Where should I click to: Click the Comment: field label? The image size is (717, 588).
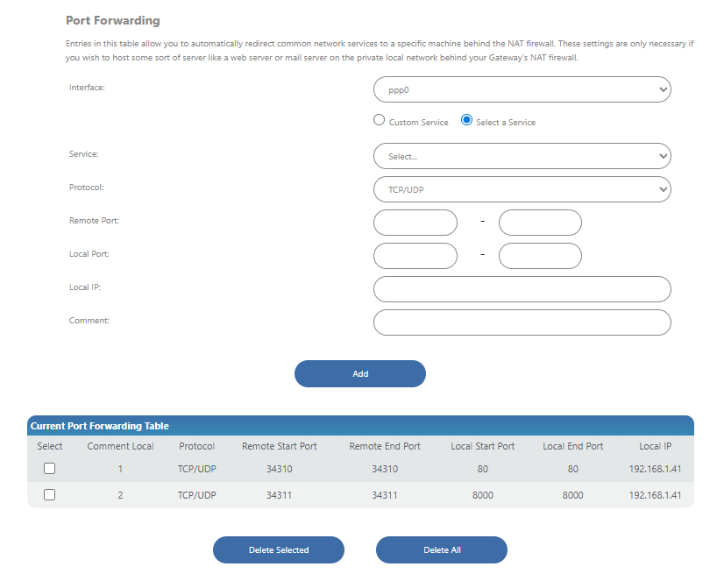pos(89,321)
